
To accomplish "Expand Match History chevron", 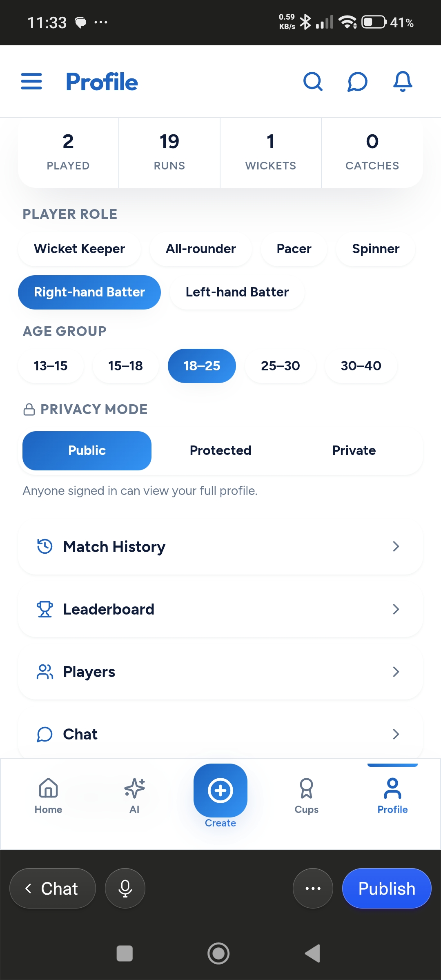I will point(396,546).
